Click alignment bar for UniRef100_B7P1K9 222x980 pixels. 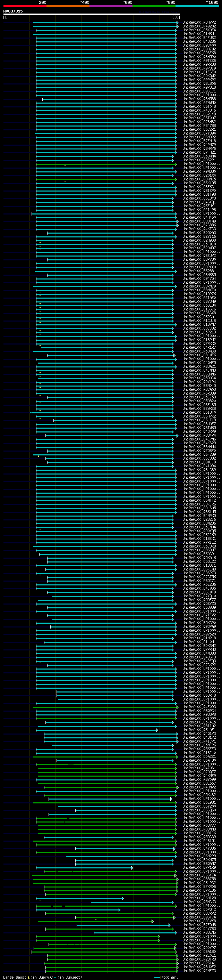(84, 868)
